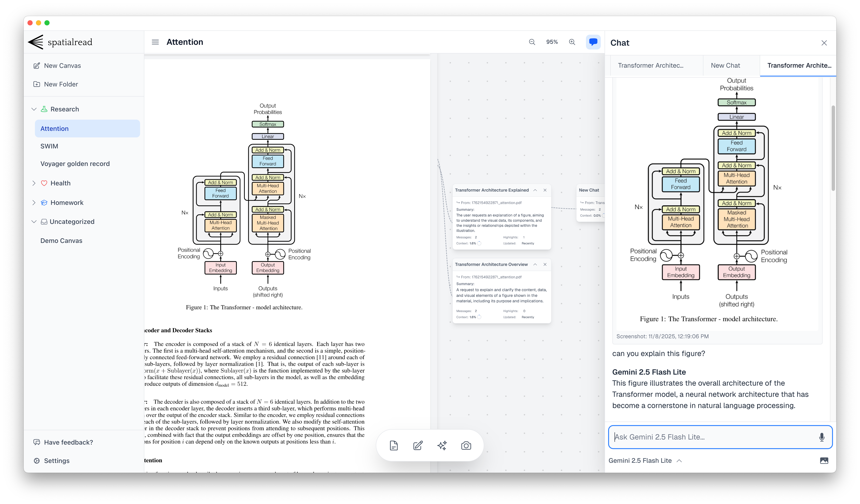Viewport: 860px width, 504px height.
Task: Select the SWIM document in Research
Action: tap(50, 146)
